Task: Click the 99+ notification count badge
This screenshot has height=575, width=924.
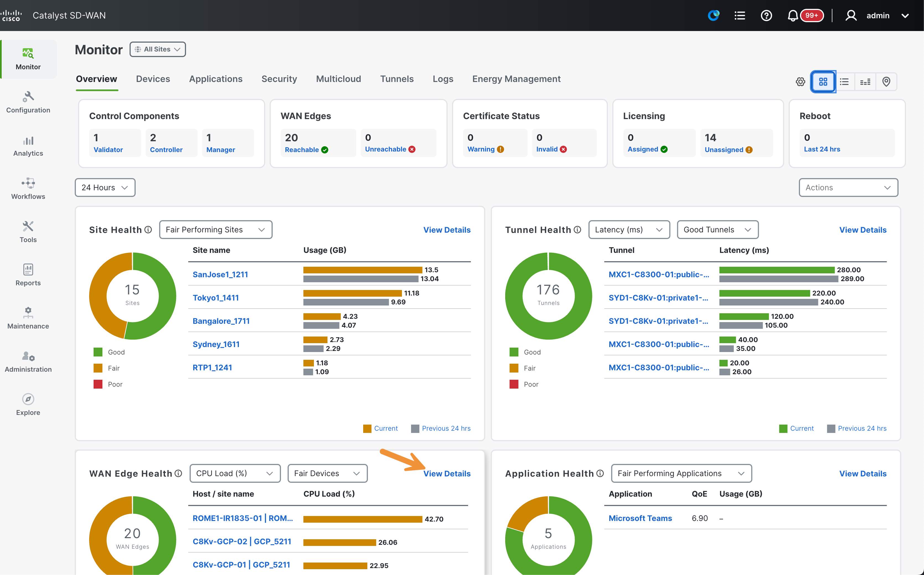Action: 812,16
